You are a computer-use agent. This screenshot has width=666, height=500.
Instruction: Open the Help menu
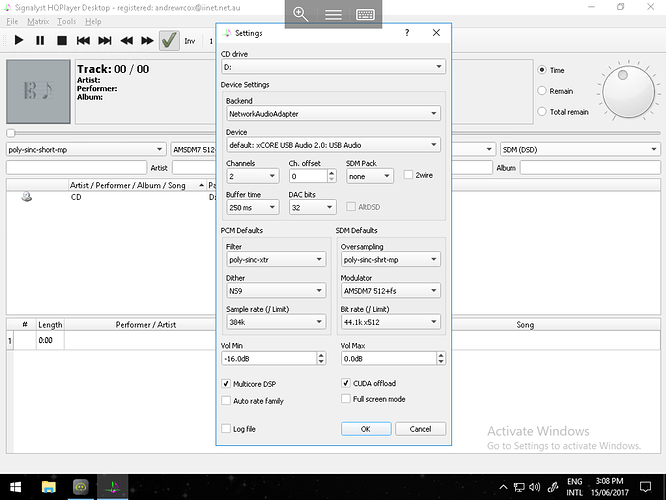tap(93, 21)
